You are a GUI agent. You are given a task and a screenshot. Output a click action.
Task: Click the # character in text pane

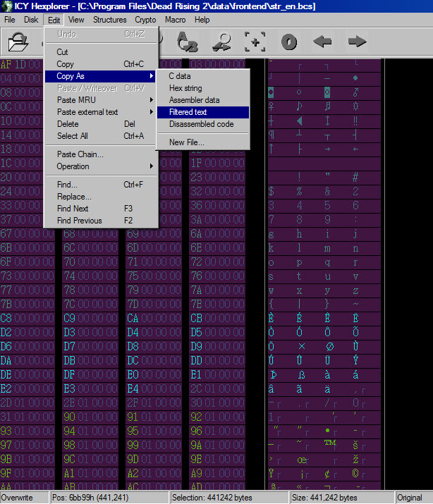click(355, 177)
